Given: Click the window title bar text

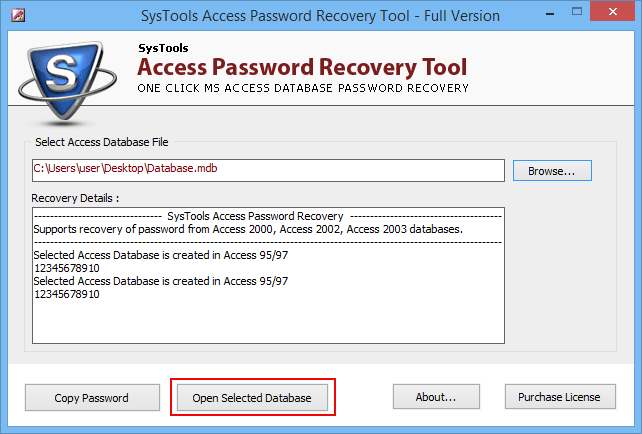Looking at the screenshot, I should (x=320, y=16).
